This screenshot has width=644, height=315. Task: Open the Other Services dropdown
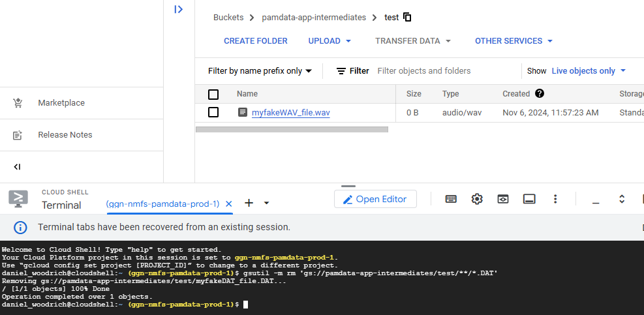click(514, 41)
